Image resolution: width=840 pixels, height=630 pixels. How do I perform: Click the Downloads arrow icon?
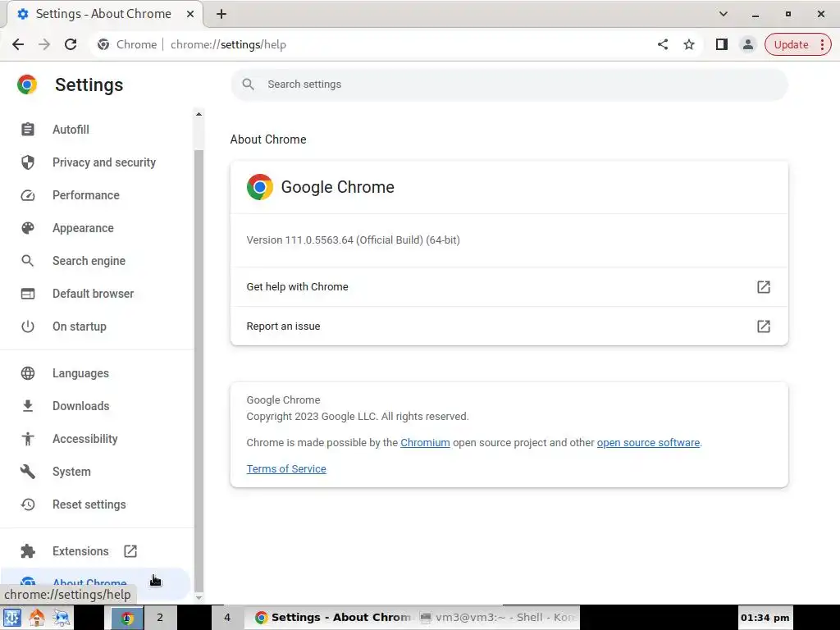click(28, 406)
